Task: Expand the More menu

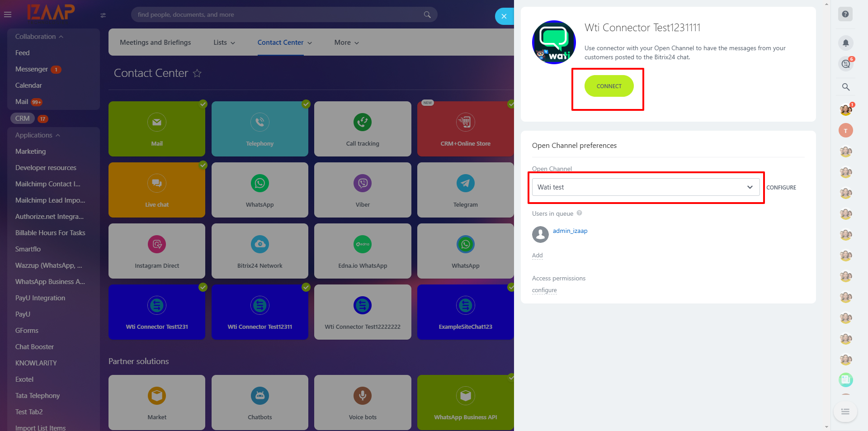Action: [x=347, y=43]
